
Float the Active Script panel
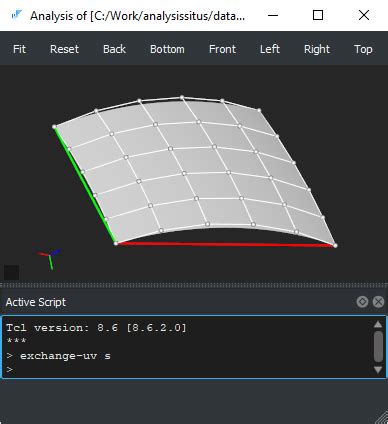(362, 302)
